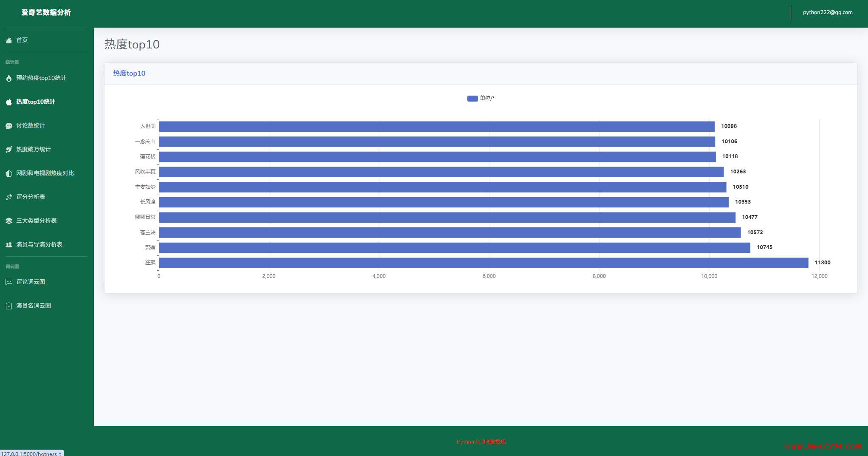Go to 评分分析表 page
Viewport: 868px width, 456px height.
[31, 197]
